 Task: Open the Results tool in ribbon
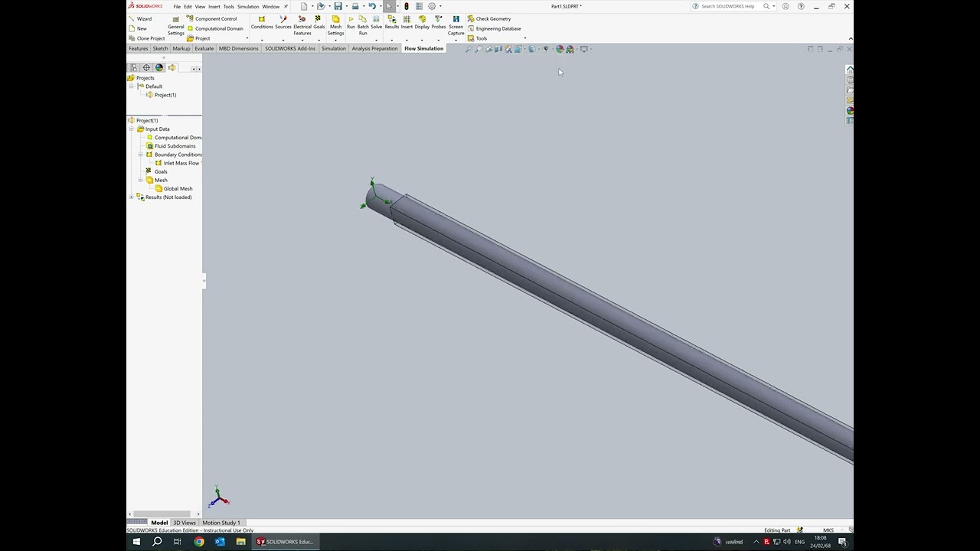coord(391,23)
